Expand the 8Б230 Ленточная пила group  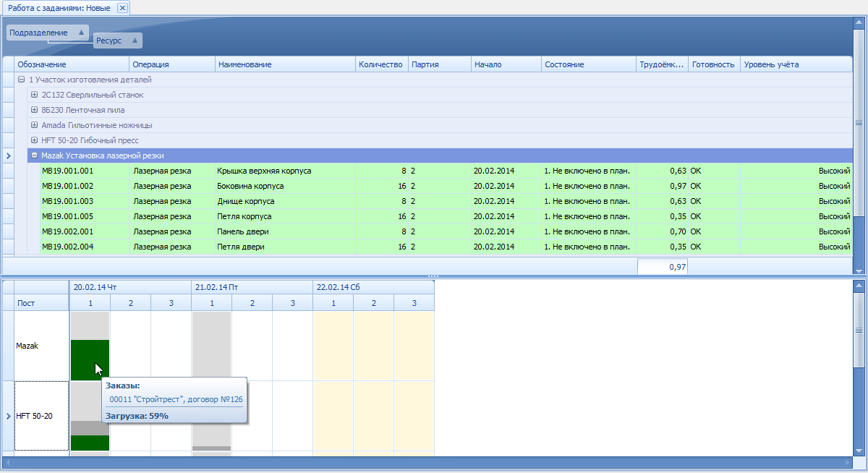point(34,110)
